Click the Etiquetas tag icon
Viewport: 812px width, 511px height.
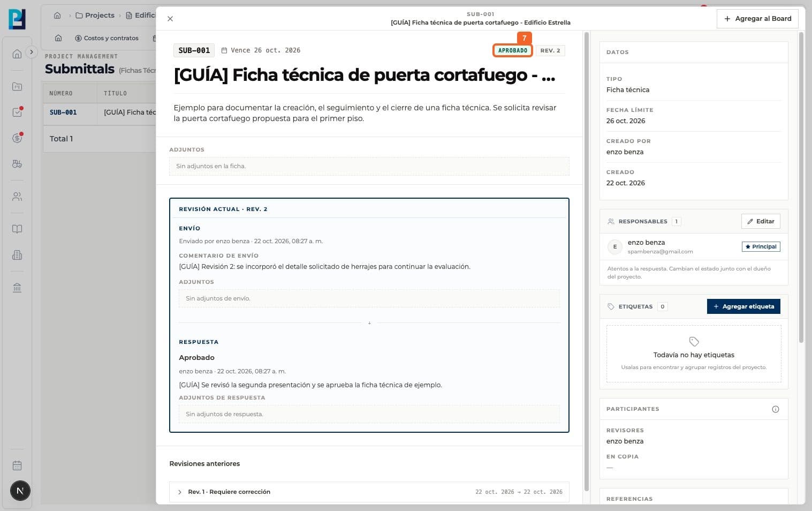(611, 306)
